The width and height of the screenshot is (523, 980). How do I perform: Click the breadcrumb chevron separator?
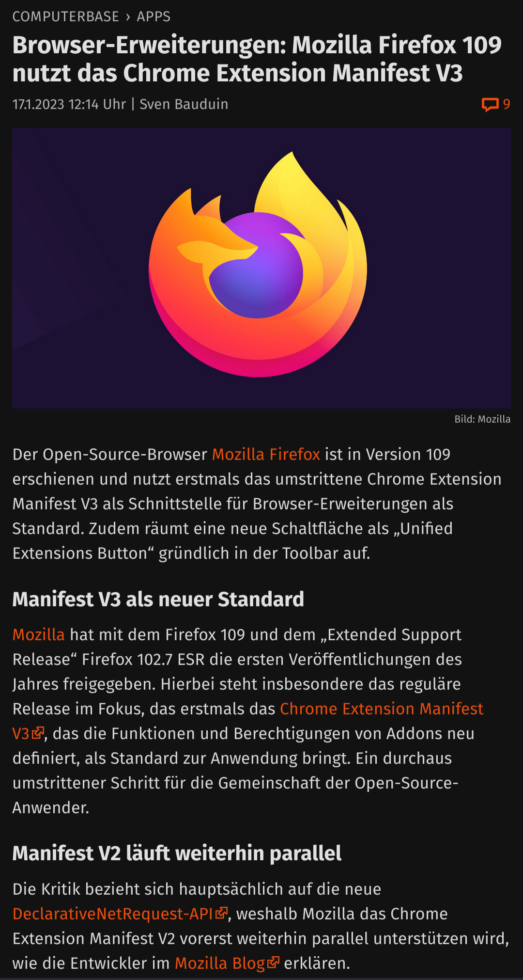128,17
